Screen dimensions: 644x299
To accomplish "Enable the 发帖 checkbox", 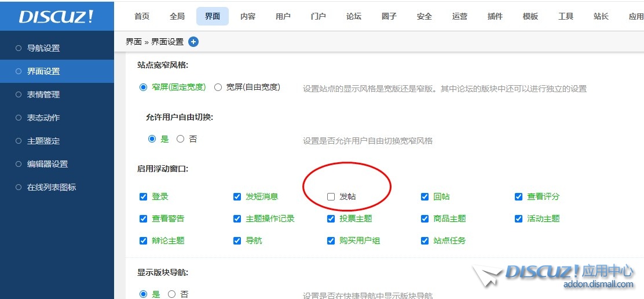I will coord(331,197).
